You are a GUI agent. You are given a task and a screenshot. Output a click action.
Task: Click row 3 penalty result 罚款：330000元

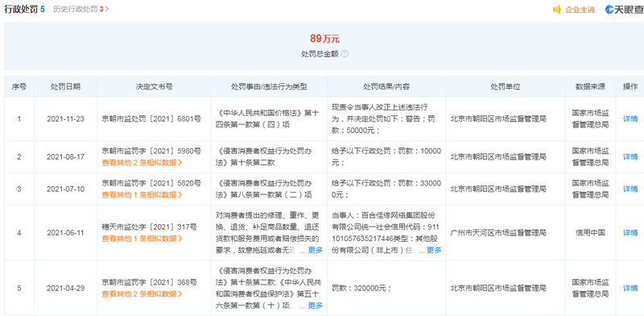point(386,189)
